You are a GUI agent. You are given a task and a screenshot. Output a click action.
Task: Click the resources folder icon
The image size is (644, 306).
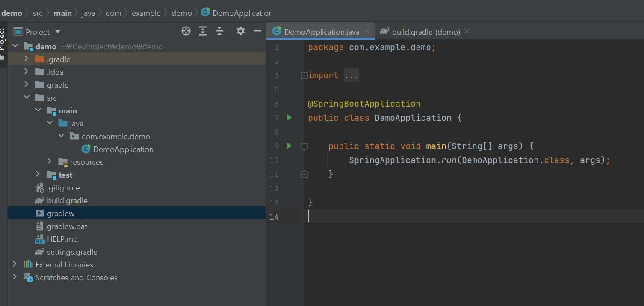pos(63,162)
